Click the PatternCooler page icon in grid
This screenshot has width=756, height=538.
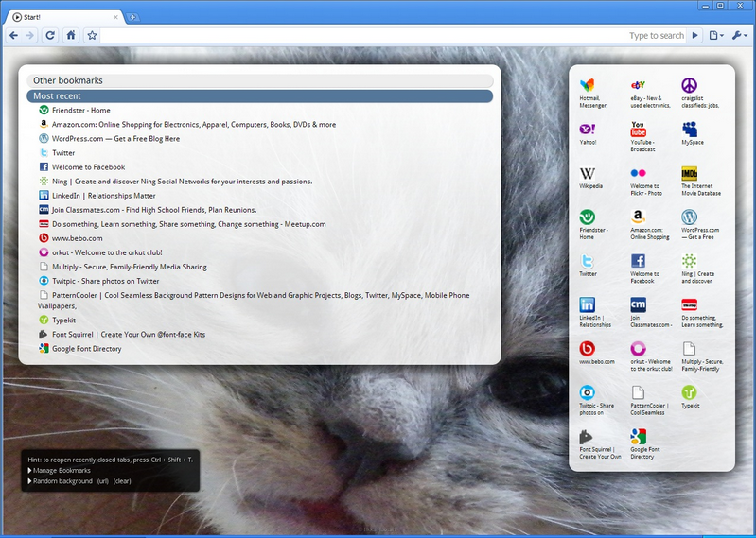(638, 392)
